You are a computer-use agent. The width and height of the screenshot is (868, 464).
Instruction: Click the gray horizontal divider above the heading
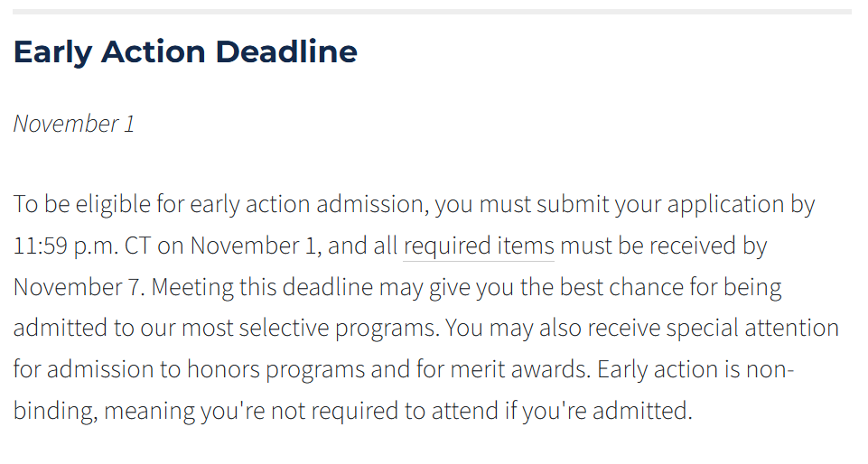(x=432, y=12)
